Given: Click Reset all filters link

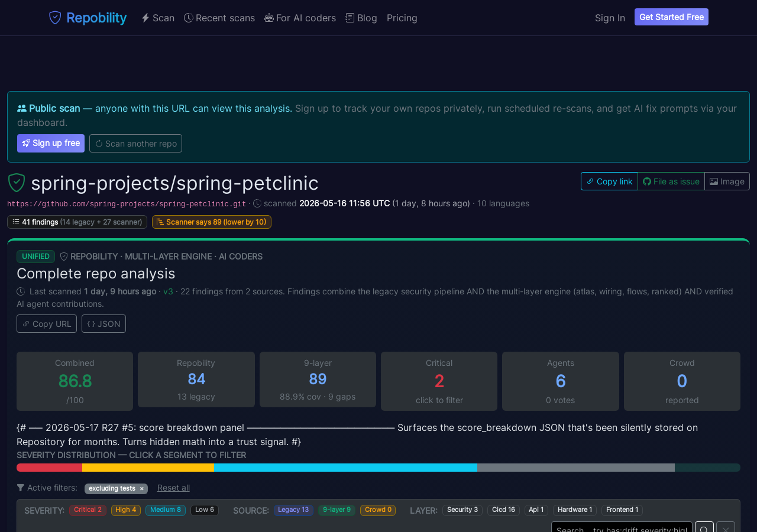Looking at the screenshot, I should (x=173, y=488).
